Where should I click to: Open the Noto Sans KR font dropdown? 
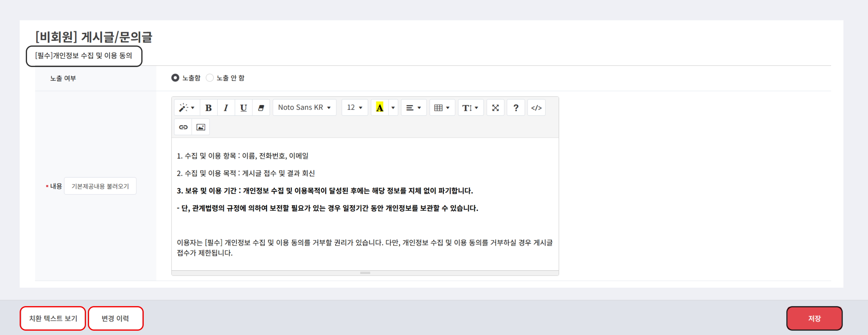pos(304,108)
